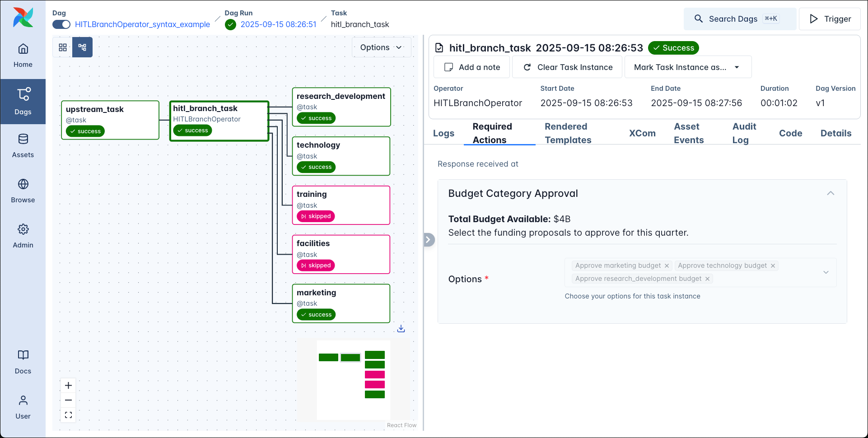The width and height of the screenshot is (868, 438).
Task: Open the Options dropdown above the graph
Action: 381,47
